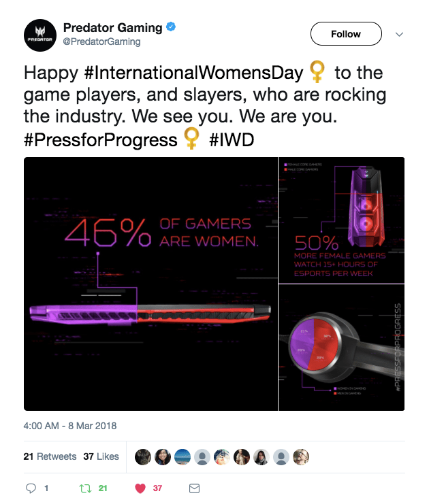
Task: Open the 46% of gamers image
Action: [x=150, y=284]
